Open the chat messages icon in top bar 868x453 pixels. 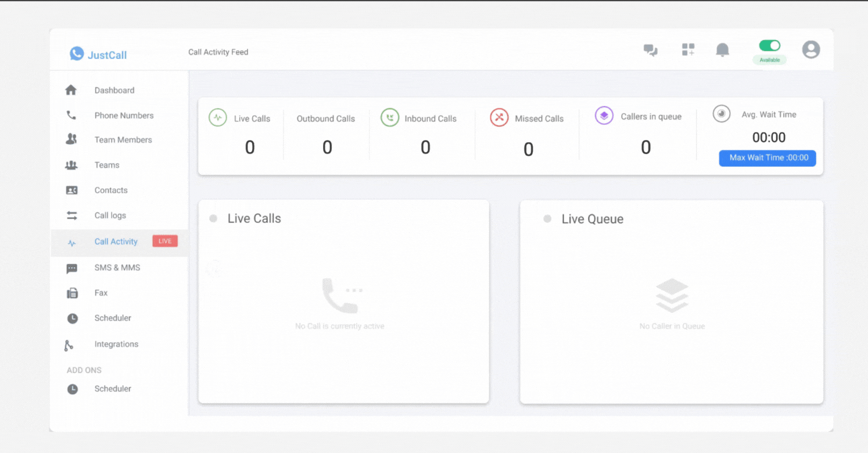click(650, 50)
